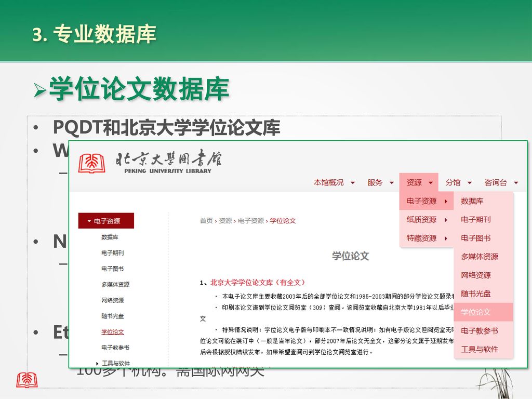Select highlighted 学位论文 in the flyout submenu
Image resolution: width=532 pixels, height=399 pixels.
point(483,312)
